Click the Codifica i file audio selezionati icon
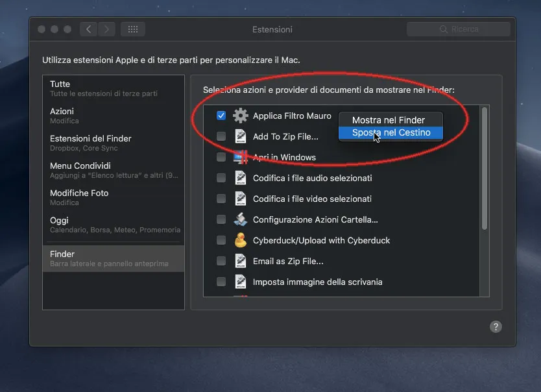Viewport: 541px width, 392px height. 241,178
